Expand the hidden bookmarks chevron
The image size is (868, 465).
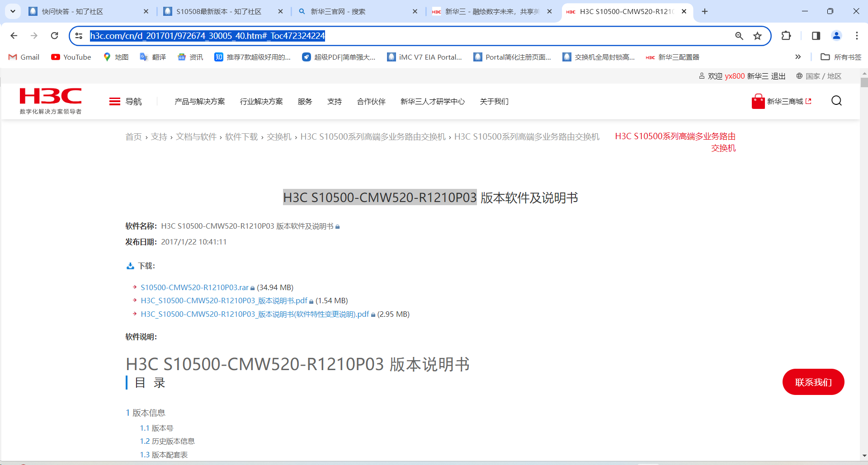[798, 57]
